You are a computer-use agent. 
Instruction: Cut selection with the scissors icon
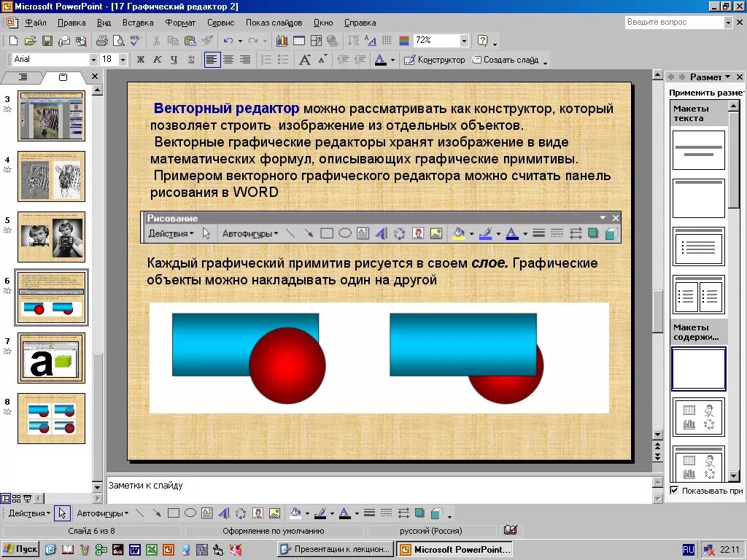156,41
